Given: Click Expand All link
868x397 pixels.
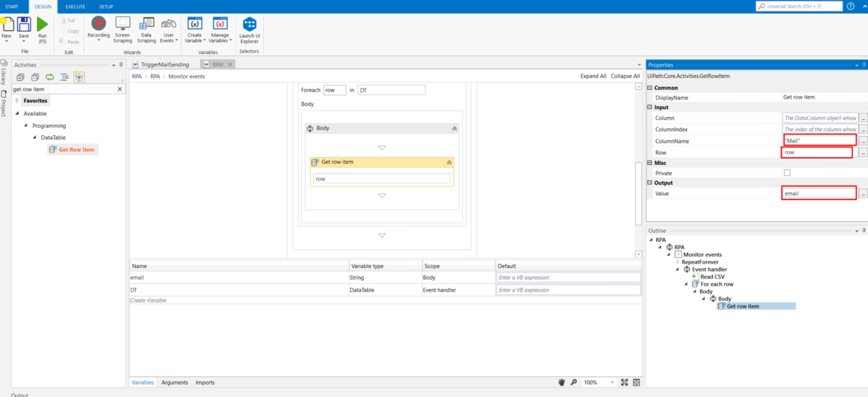Looking at the screenshot, I should pos(593,76).
